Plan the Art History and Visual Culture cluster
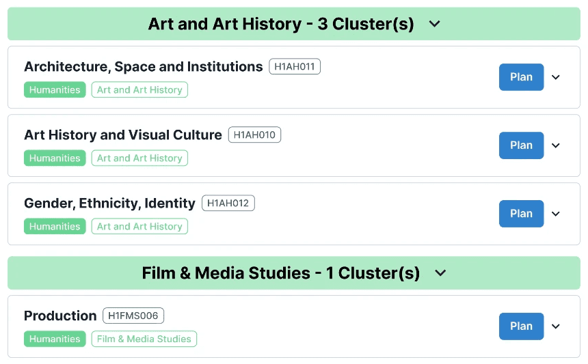 pos(521,145)
